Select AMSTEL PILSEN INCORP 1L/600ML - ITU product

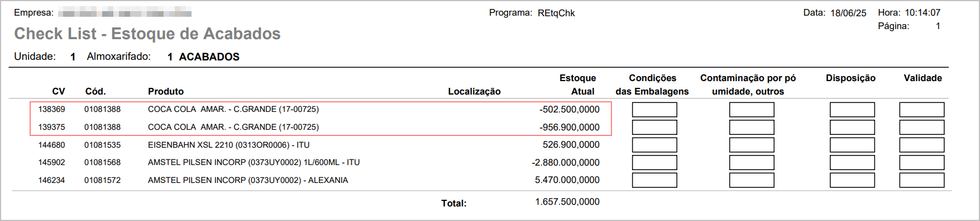(254, 162)
